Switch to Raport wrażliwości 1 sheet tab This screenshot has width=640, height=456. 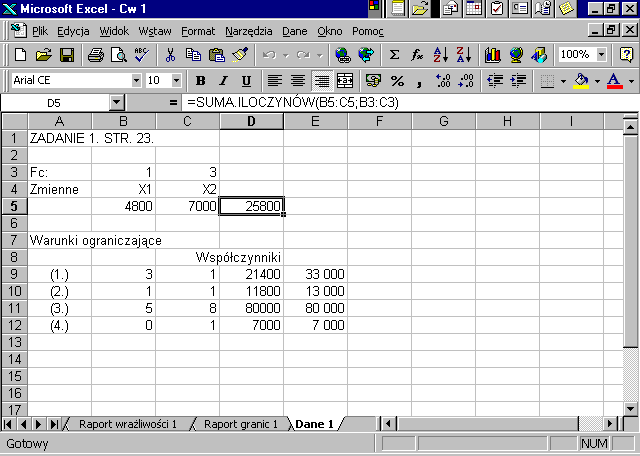pyautogui.click(x=127, y=424)
